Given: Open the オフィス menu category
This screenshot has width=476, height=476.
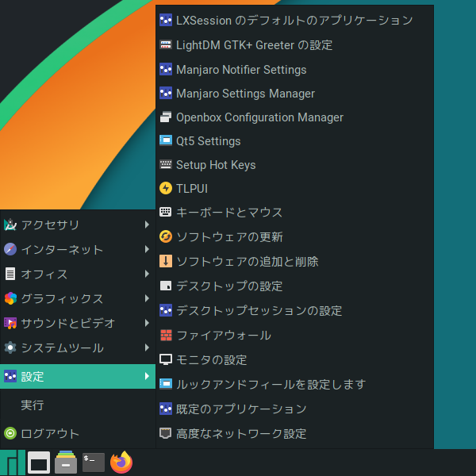Looking at the screenshot, I should tap(78, 274).
